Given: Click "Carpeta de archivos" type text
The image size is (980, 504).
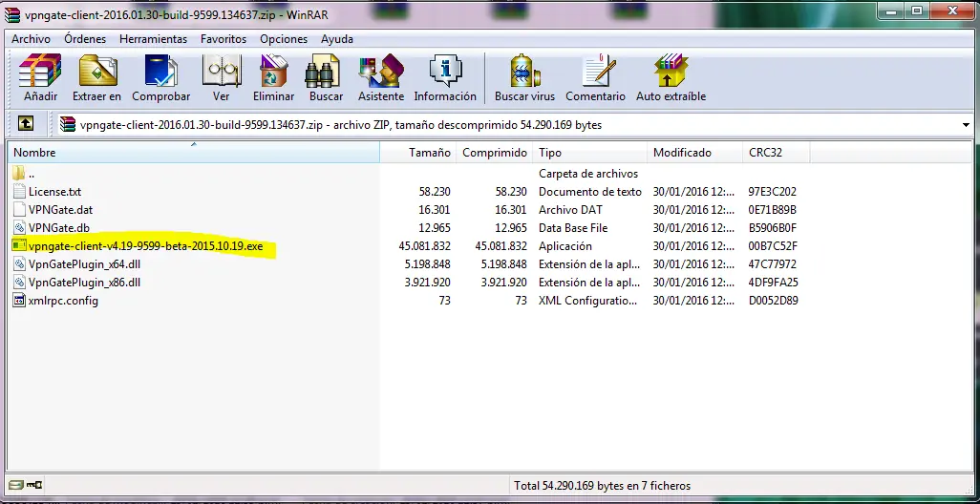Looking at the screenshot, I should [588, 173].
